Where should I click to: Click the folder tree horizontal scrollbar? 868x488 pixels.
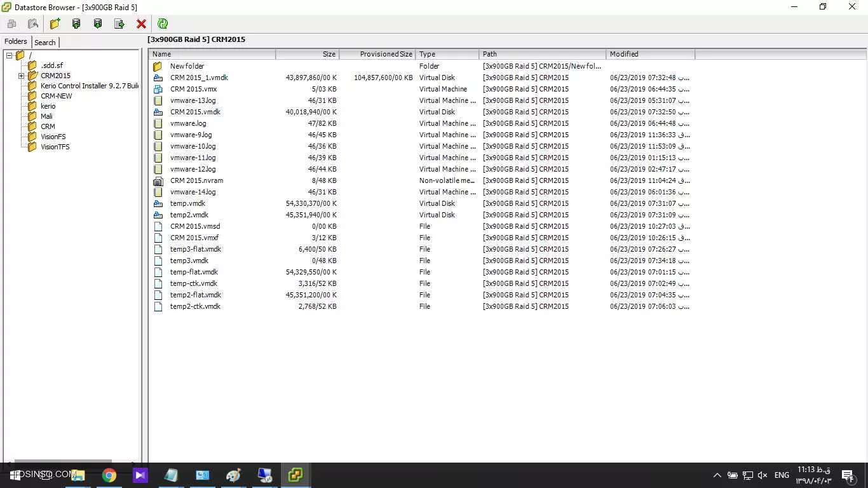tap(64, 461)
